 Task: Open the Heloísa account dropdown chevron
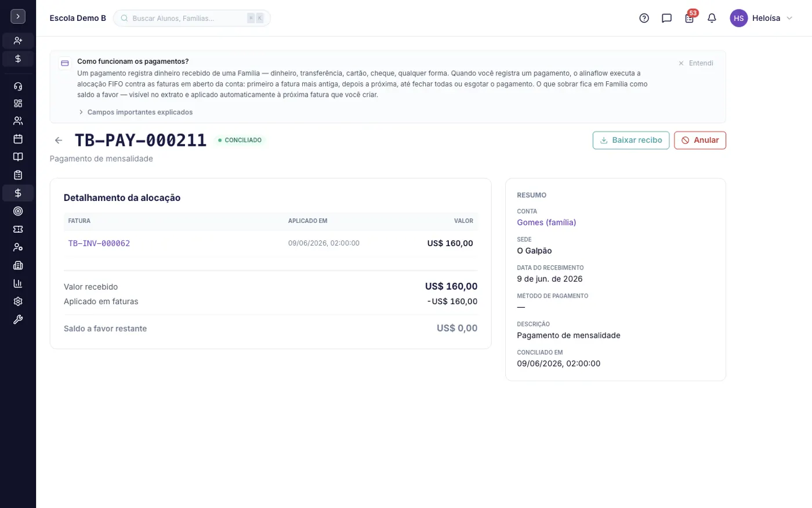point(789,18)
